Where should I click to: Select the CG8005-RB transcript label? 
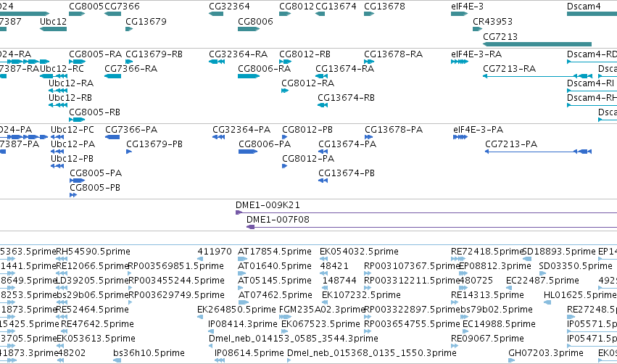point(94,112)
